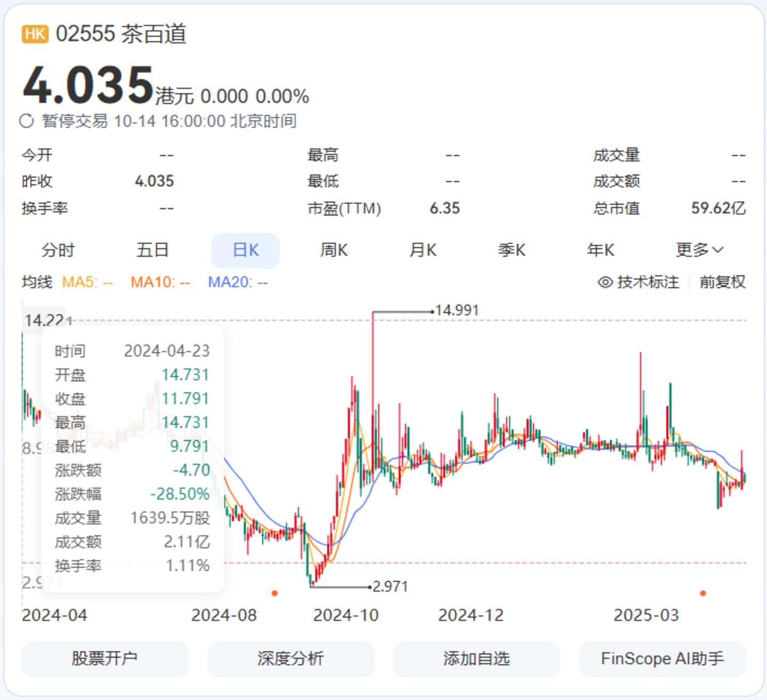The width and height of the screenshot is (767, 700).
Task: Click the 14.991 high price marker
Action: click(457, 310)
